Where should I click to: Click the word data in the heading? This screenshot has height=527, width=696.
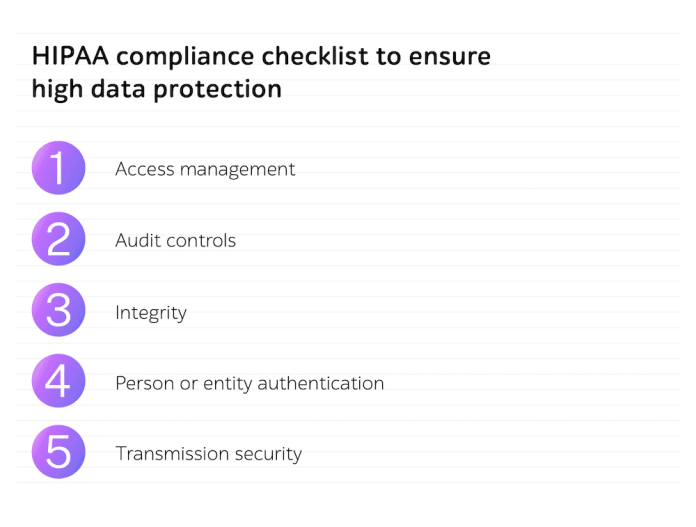(x=118, y=89)
